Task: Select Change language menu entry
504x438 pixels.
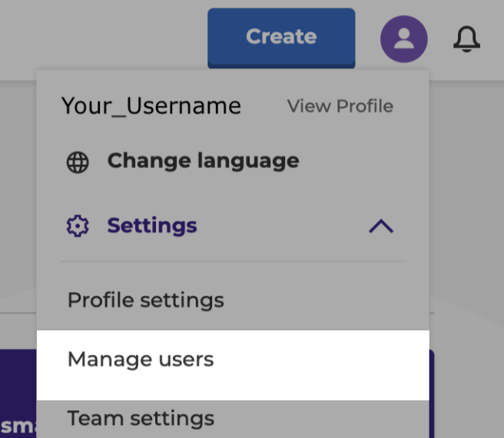Action: [203, 161]
